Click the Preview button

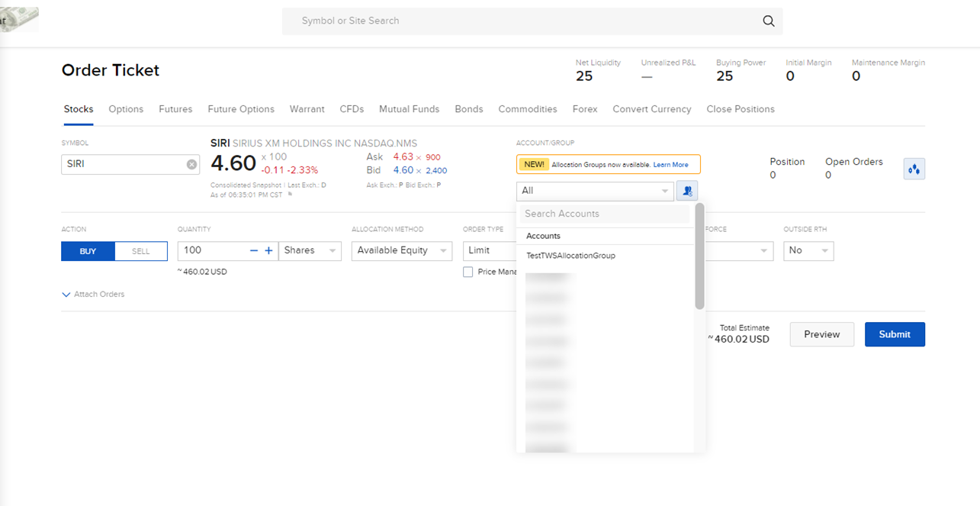822,334
